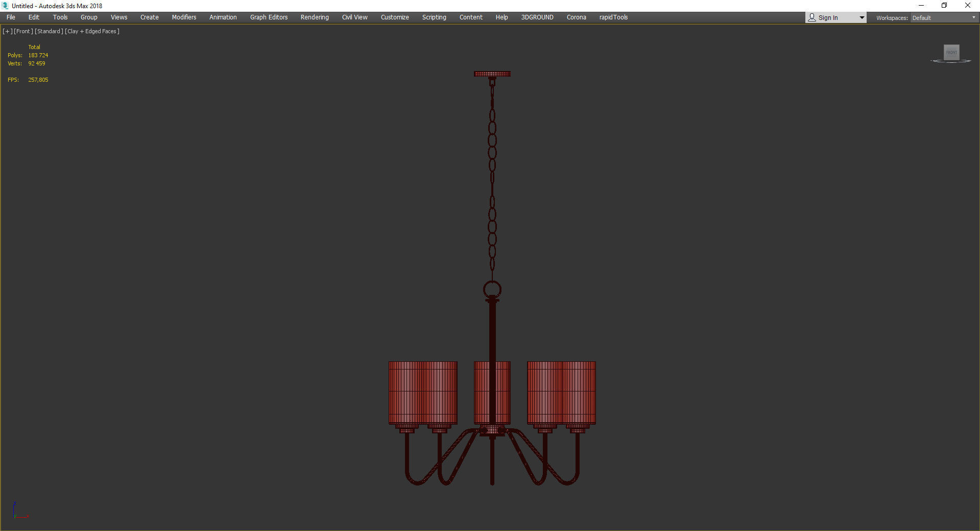The height and width of the screenshot is (531, 980).
Task: Open the [Standard] viewport shading quality menu
Action: pos(49,31)
